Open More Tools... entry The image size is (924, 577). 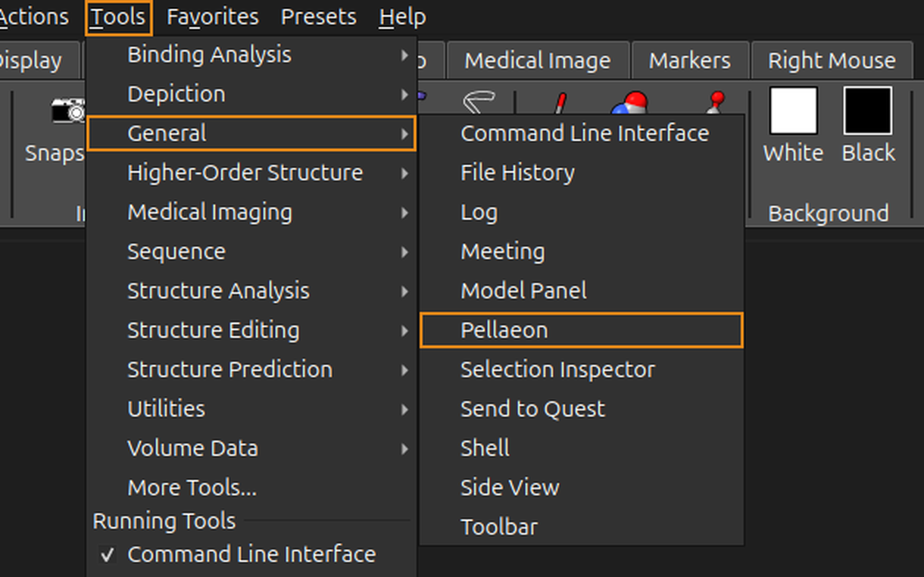click(251, 488)
